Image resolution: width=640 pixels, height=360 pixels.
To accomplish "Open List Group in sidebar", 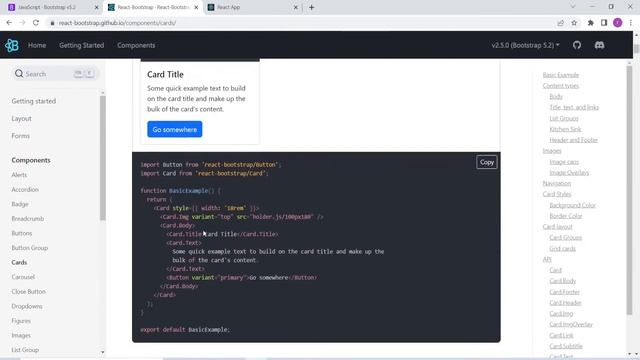I will [x=25, y=350].
